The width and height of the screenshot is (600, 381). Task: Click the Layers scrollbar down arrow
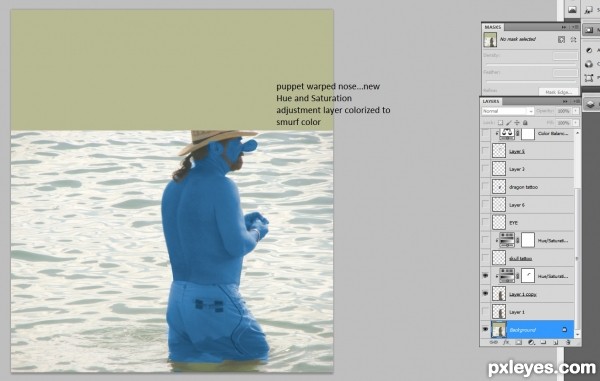(577, 334)
